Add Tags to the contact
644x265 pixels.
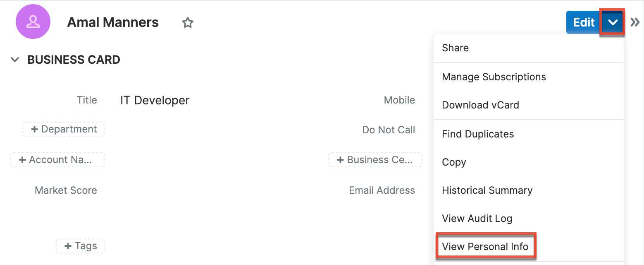pyautogui.click(x=80, y=246)
